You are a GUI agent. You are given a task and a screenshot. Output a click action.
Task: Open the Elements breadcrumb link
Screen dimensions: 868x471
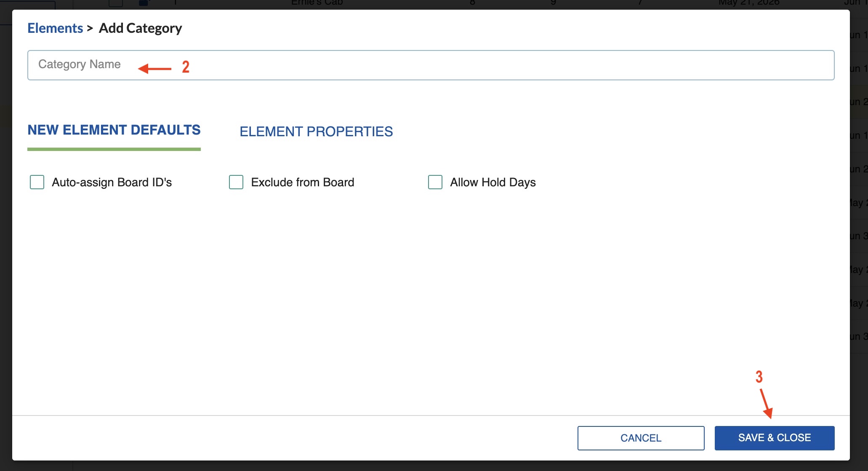click(x=55, y=28)
